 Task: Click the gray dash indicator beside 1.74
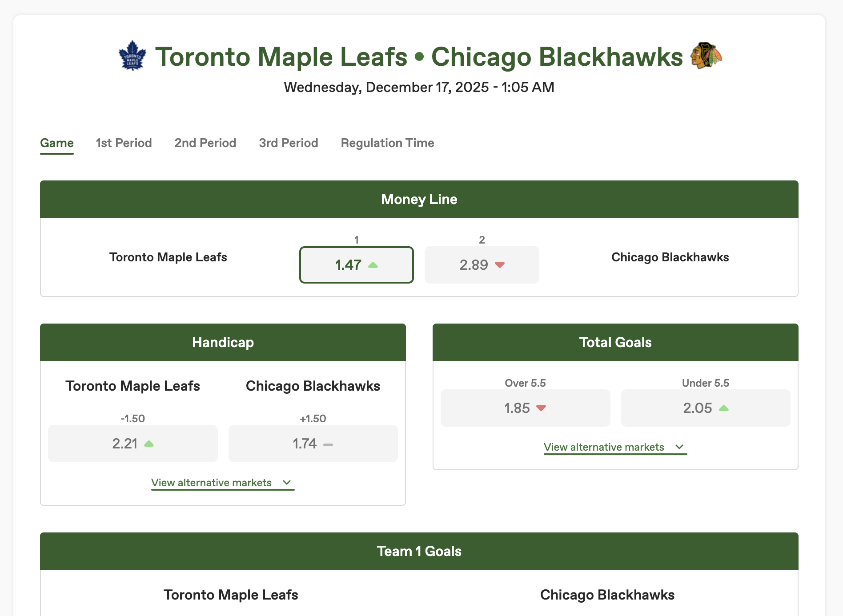328,444
